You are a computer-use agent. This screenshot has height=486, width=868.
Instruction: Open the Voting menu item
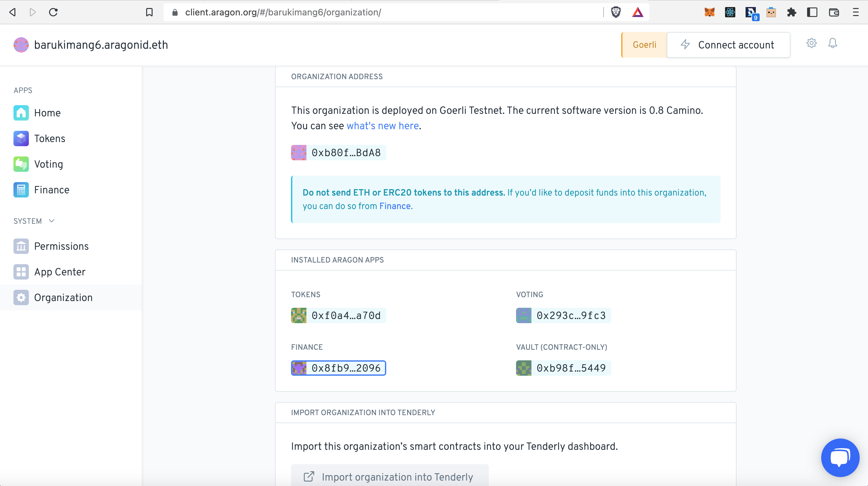pyautogui.click(x=71, y=164)
